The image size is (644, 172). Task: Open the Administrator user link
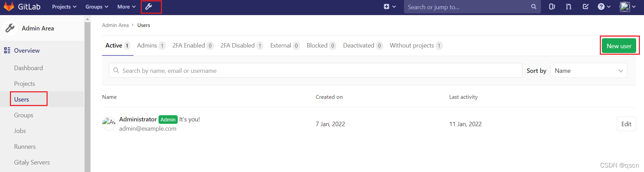coord(138,119)
